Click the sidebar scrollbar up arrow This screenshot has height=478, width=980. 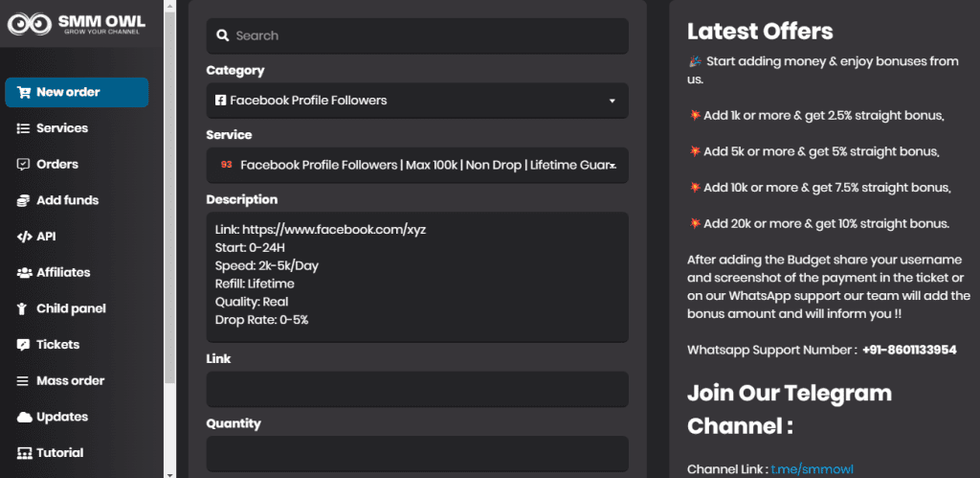pos(170,5)
